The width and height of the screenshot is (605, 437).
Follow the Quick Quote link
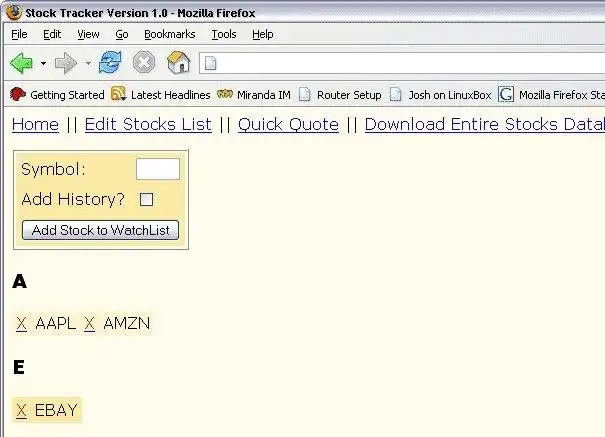(288, 125)
